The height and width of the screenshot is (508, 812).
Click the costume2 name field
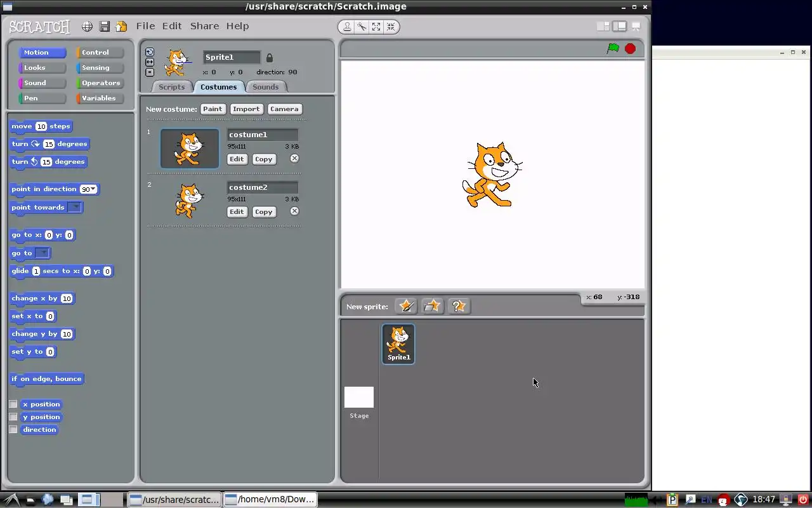point(263,187)
